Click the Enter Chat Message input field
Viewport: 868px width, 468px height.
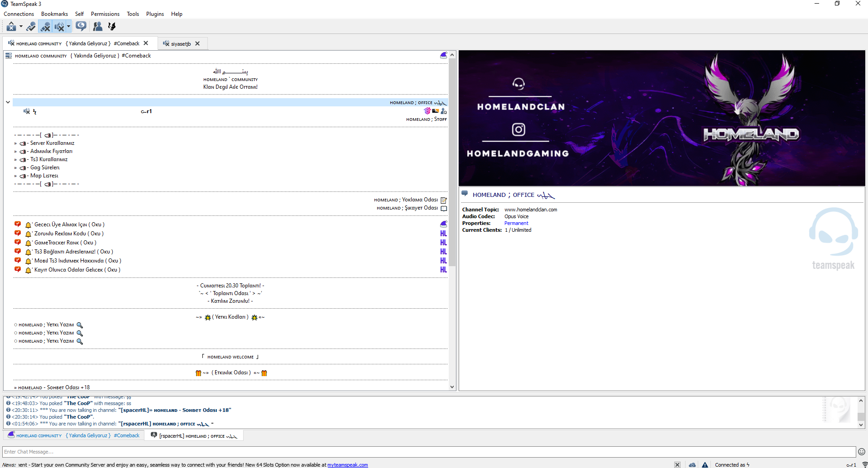pyautogui.click(x=429, y=452)
